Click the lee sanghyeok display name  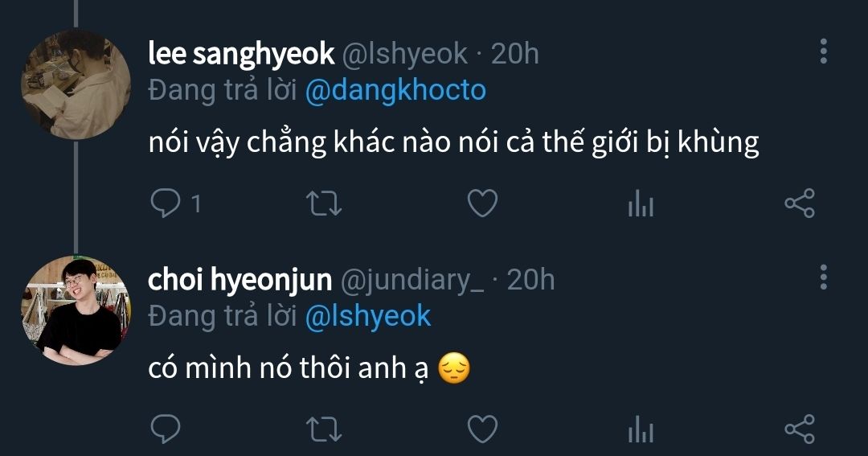(x=241, y=53)
